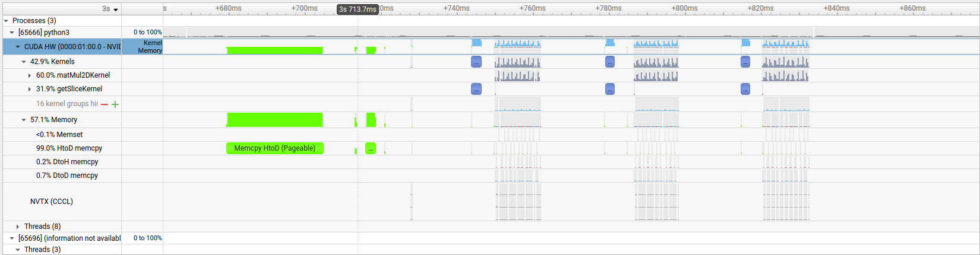Select the 0.2% DtoH memcpy row label
This screenshot has width=980, height=255.
pos(67,162)
